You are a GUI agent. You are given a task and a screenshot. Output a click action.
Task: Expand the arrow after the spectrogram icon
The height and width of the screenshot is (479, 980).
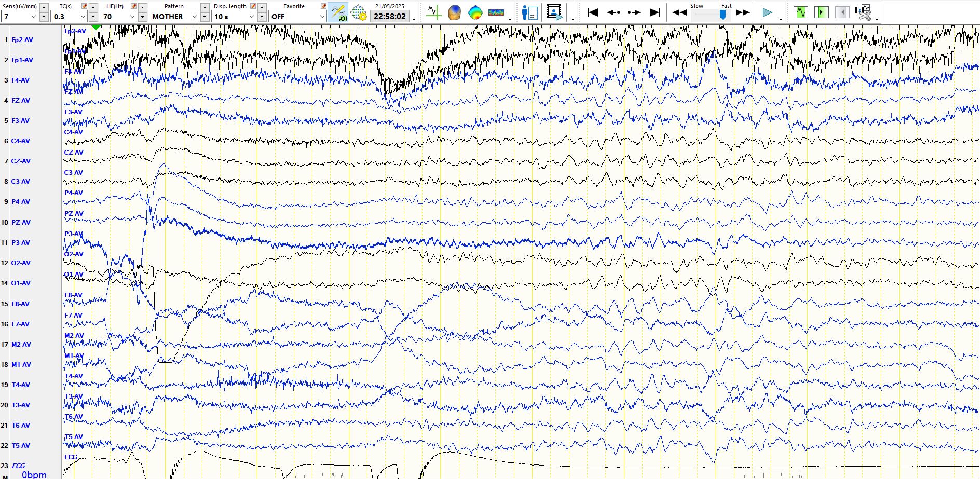510,19
